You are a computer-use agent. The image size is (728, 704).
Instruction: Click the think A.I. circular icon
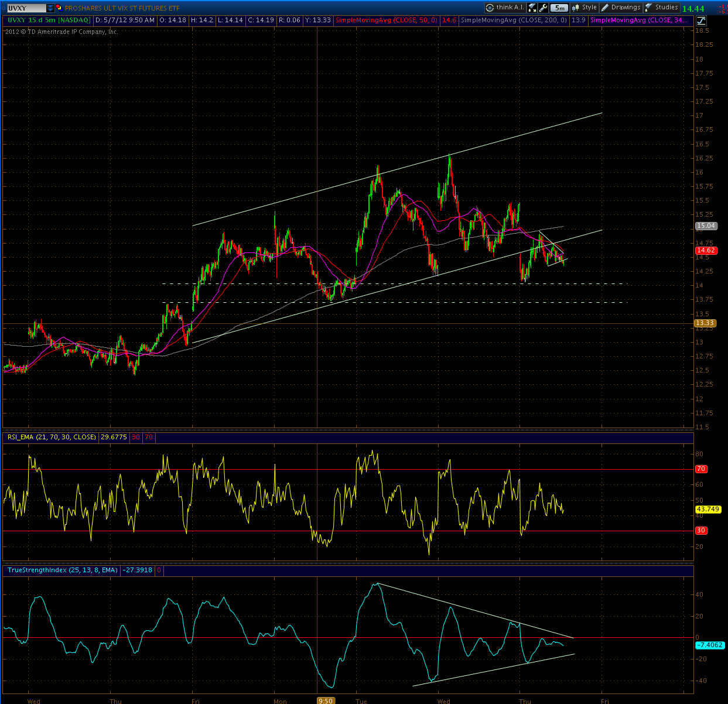[x=490, y=8]
